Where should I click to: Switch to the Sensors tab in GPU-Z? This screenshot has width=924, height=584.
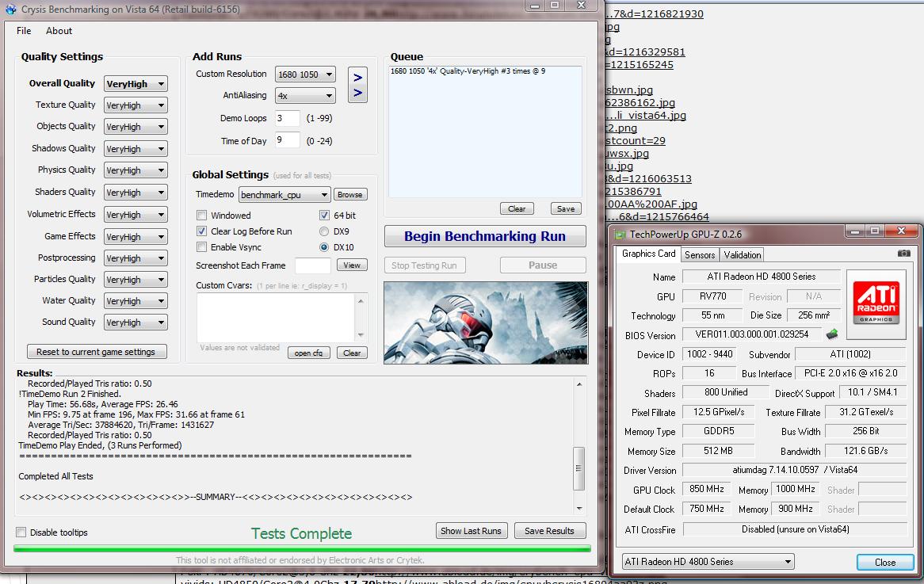click(x=700, y=254)
